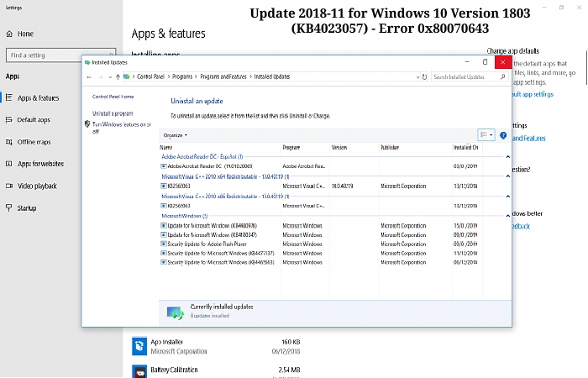Open the address bar history dropdown

pyautogui.click(x=417, y=77)
